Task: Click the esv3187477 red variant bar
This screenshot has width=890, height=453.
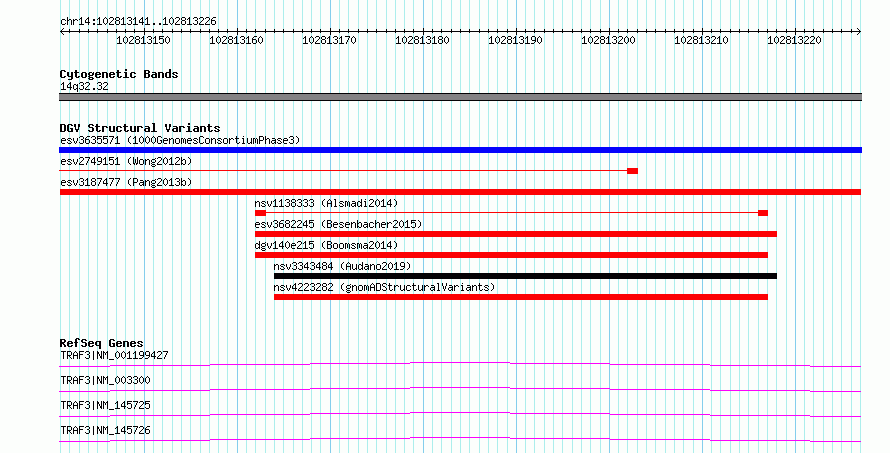Action: point(460,192)
